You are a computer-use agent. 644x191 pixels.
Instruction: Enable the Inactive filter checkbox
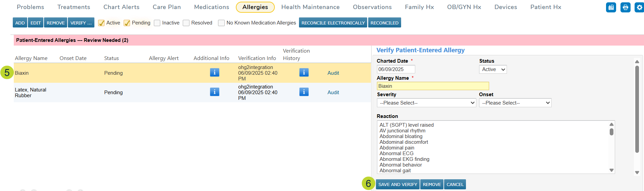(157, 23)
